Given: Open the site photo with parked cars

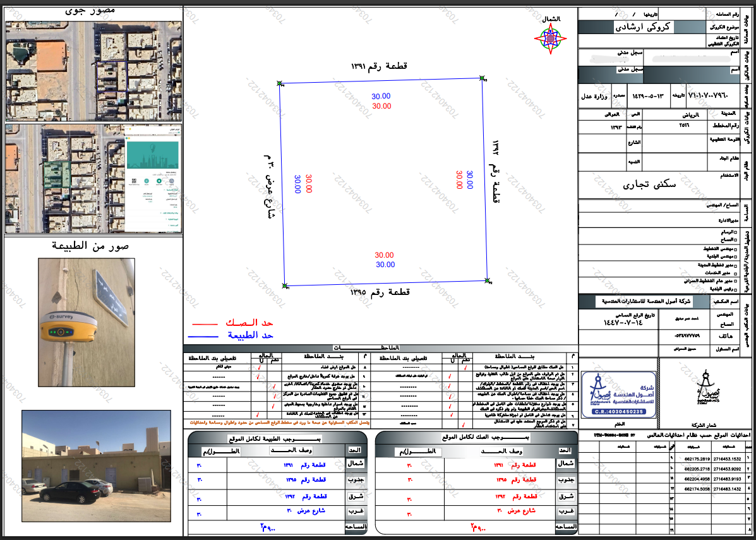Looking at the screenshot, I should [97, 465].
